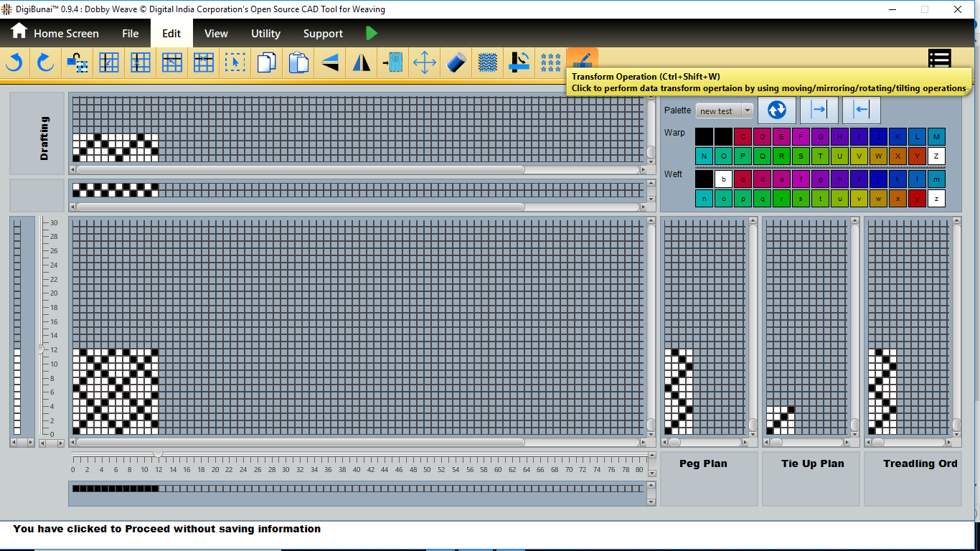
Task: Choose the four-way move arrows tool
Action: (x=425, y=63)
